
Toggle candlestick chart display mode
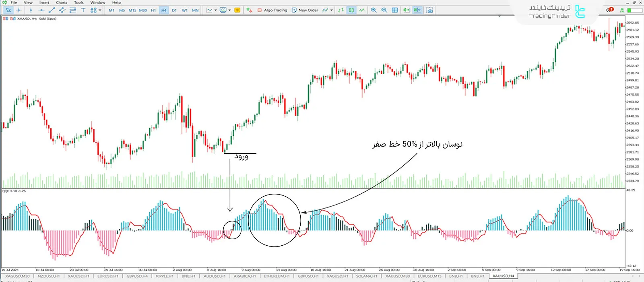351,10
